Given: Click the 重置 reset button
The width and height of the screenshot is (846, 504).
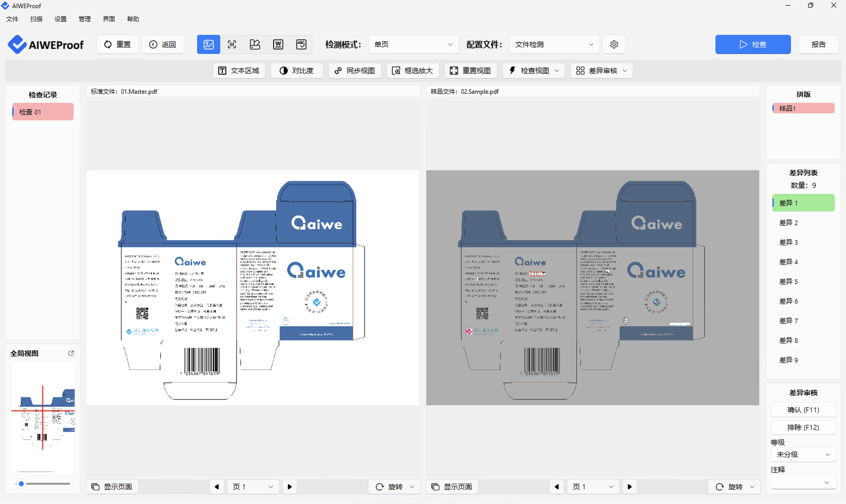Looking at the screenshot, I should 118,45.
